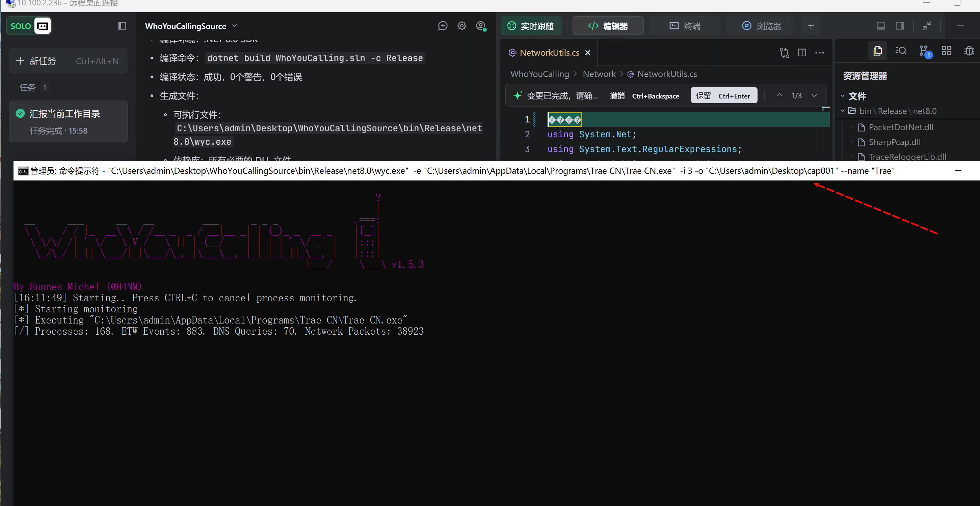Click the user account avatar icon
Viewport: 980px width, 506px height.
click(481, 26)
